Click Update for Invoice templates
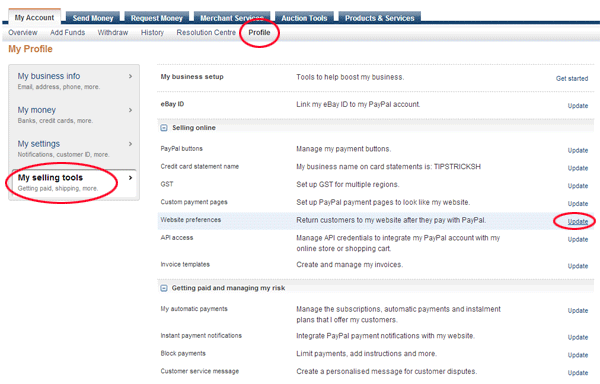The width and height of the screenshot is (600, 384). 578,266
